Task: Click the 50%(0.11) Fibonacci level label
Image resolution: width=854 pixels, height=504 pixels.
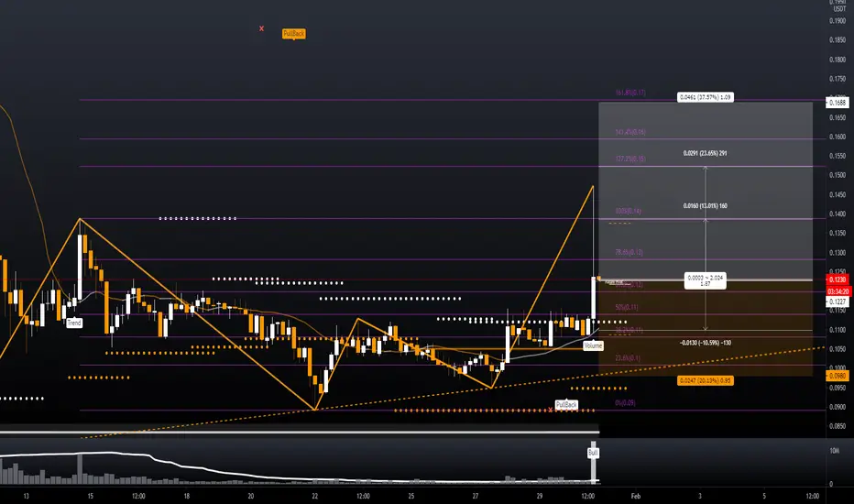Action: coord(627,307)
